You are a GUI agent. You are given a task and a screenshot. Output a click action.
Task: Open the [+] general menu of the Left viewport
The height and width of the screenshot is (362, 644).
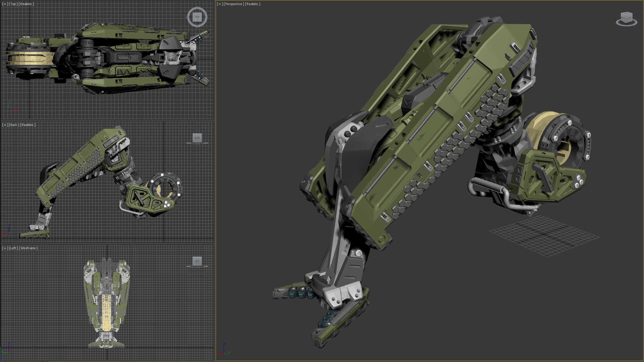[5, 248]
